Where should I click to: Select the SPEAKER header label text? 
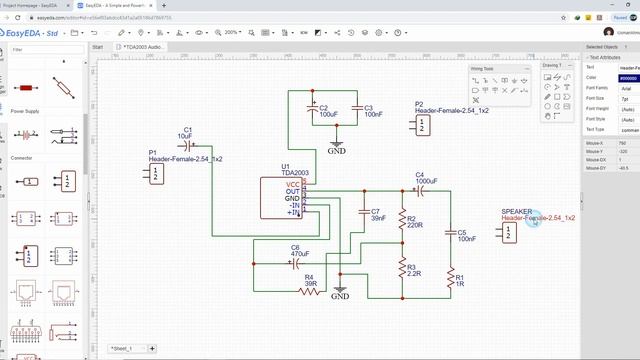[517, 211]
